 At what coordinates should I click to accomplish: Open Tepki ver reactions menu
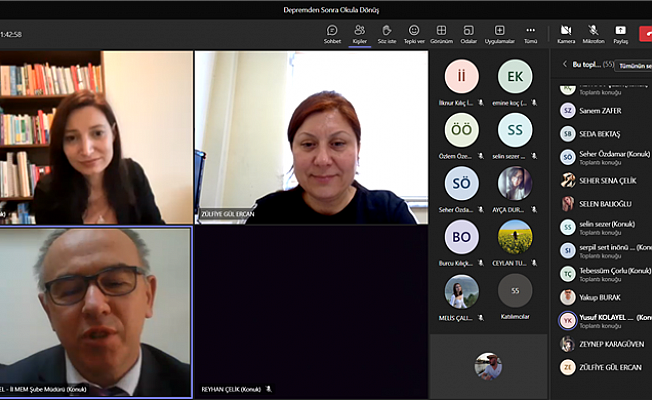pyautogui.click(x=414, y=33)
